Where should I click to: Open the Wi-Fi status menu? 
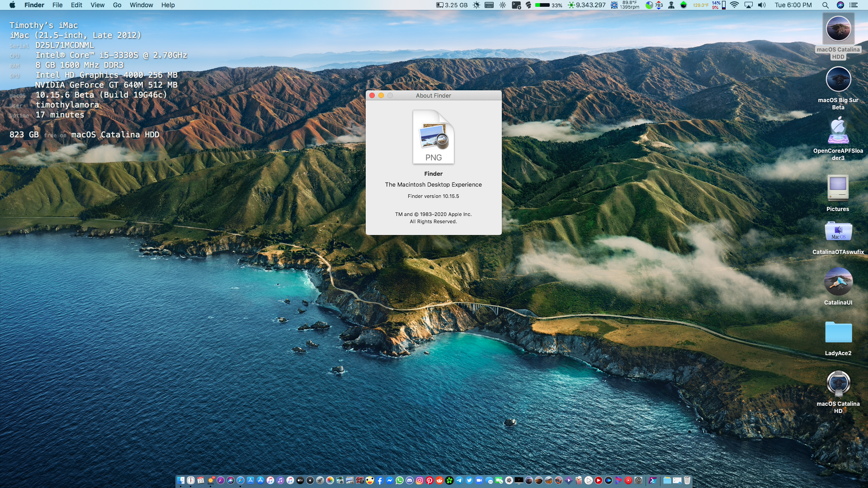(x=735, y=5)
